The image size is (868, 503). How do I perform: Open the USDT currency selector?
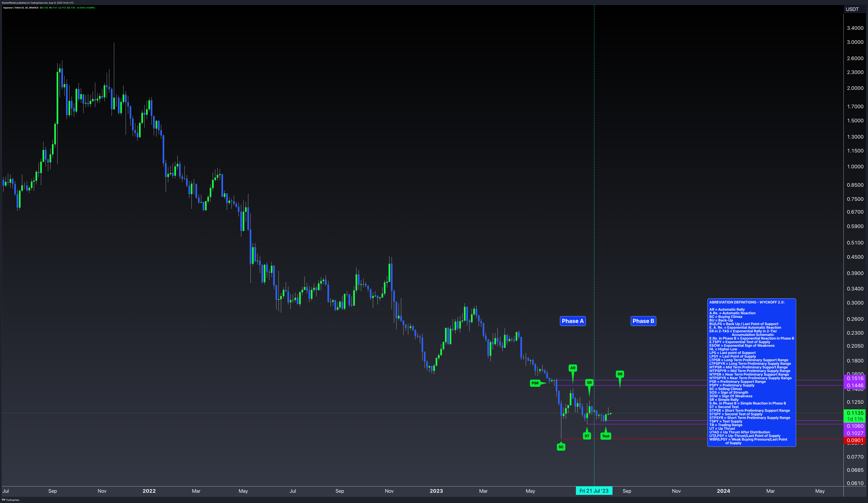click(854, 9)
